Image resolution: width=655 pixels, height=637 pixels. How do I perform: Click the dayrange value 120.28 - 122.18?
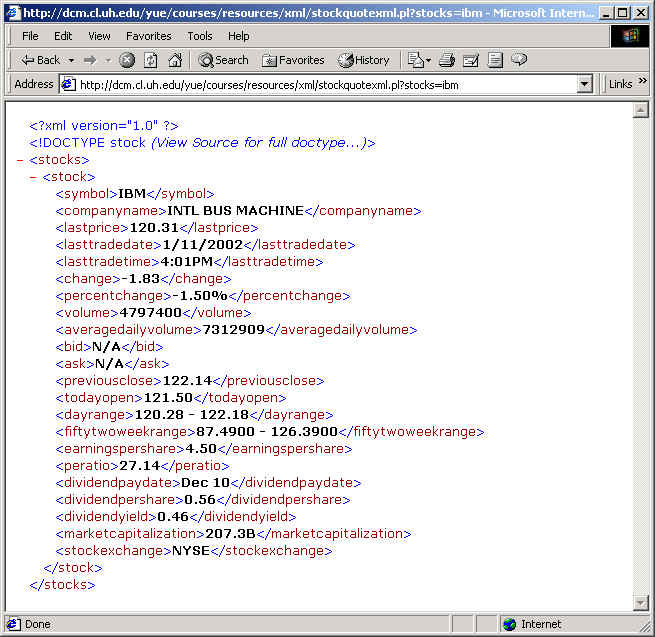(x=192, y=415)
